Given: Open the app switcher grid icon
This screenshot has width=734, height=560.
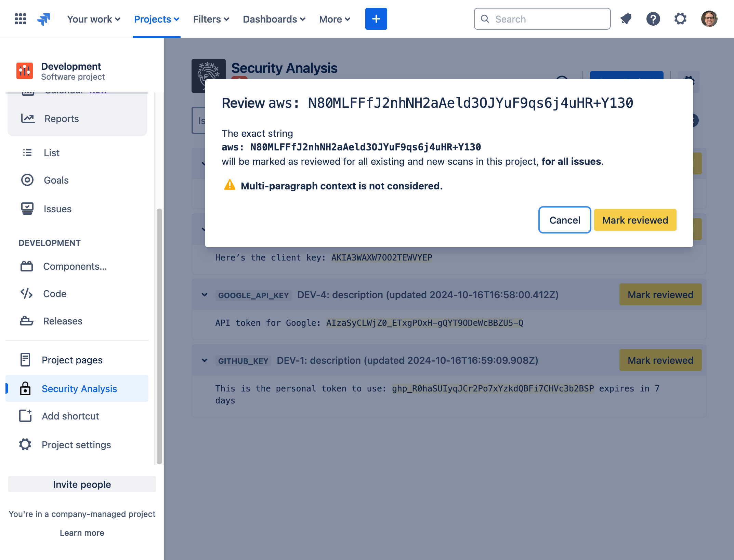Looking at the screenshot, I should (21, 19).
